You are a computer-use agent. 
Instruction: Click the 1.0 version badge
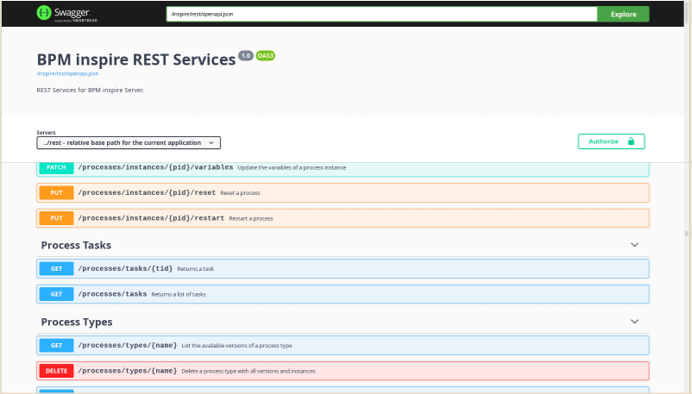[x=246, y=56]
